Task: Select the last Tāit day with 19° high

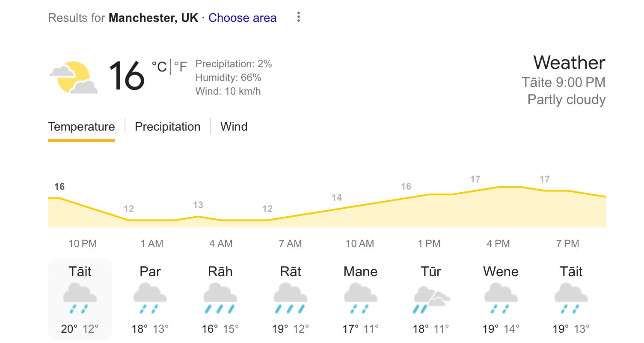Action: 571,299
